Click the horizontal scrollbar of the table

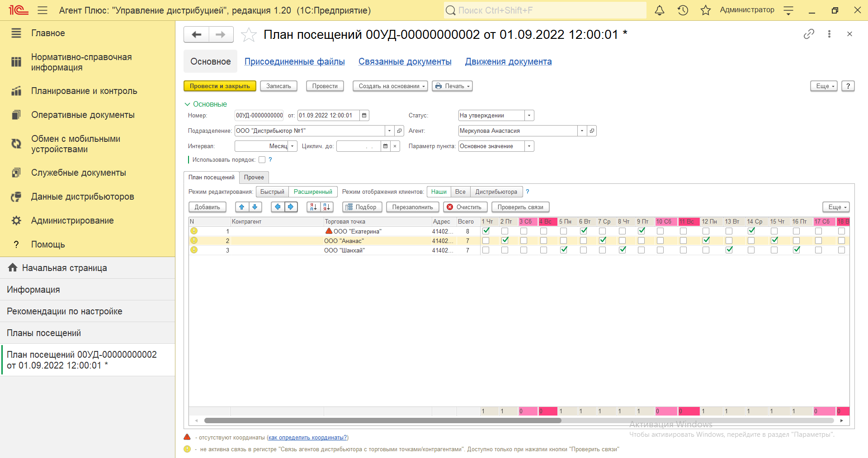pyautogui.click(x=382, y=421)
